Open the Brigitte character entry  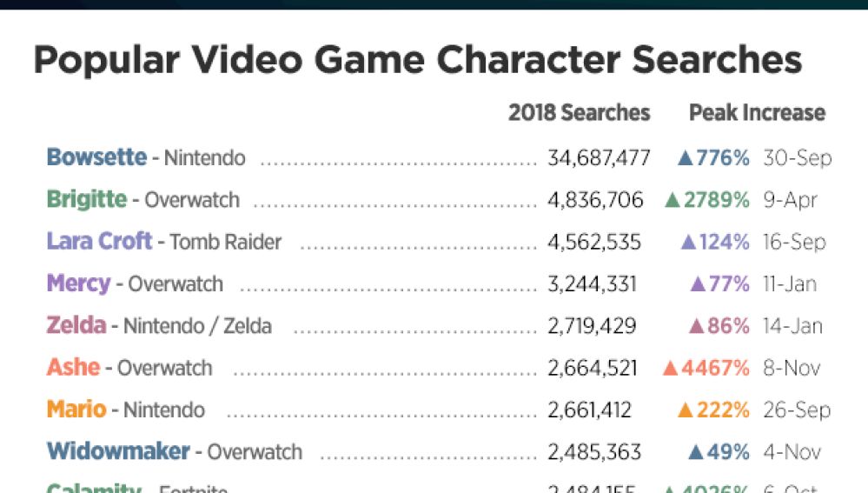87,199
